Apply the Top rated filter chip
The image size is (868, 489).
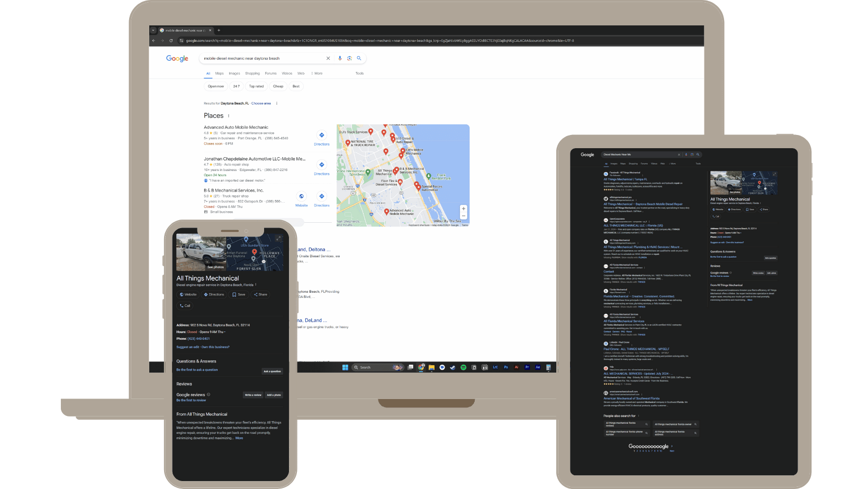256,86
